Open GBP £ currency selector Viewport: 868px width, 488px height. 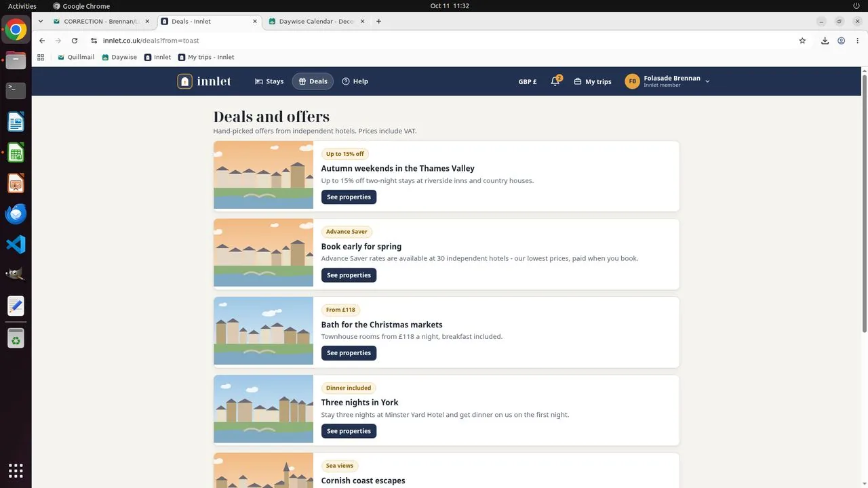pos(528,81)
